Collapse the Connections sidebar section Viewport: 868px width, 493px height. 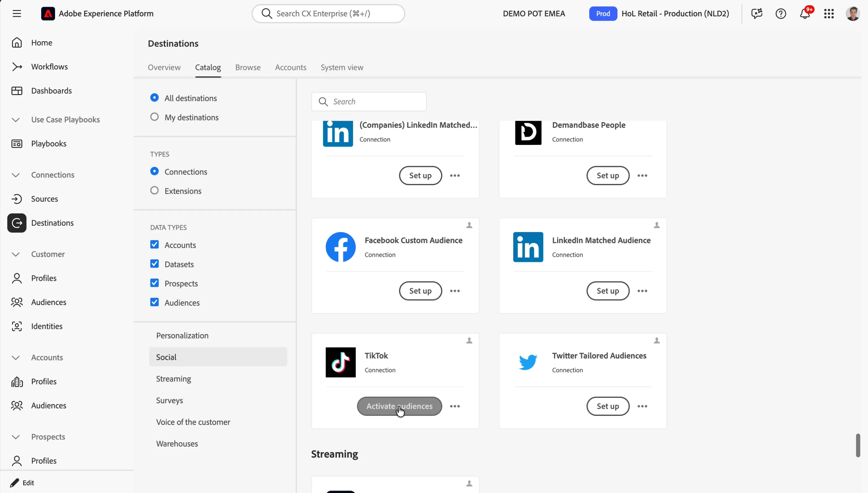(x=15, y=175)
